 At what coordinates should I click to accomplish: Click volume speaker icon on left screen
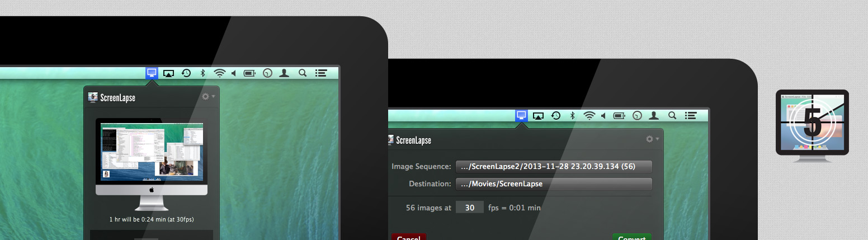pos(234,73)
